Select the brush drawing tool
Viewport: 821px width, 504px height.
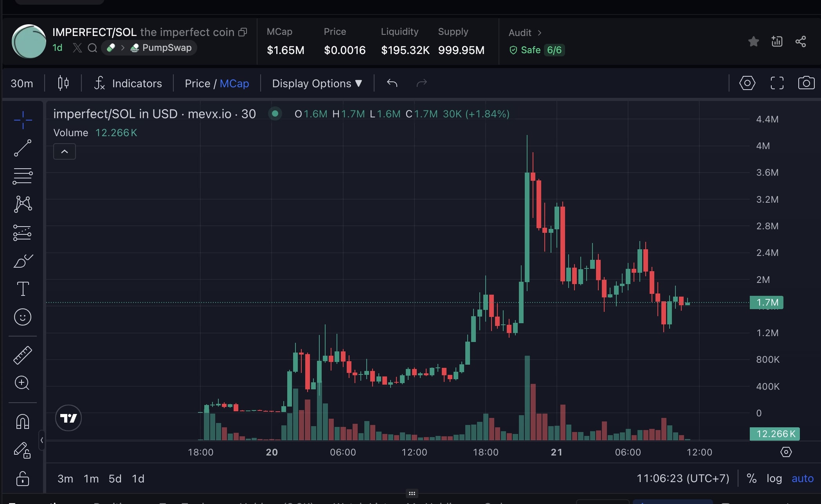click(23, 261)
